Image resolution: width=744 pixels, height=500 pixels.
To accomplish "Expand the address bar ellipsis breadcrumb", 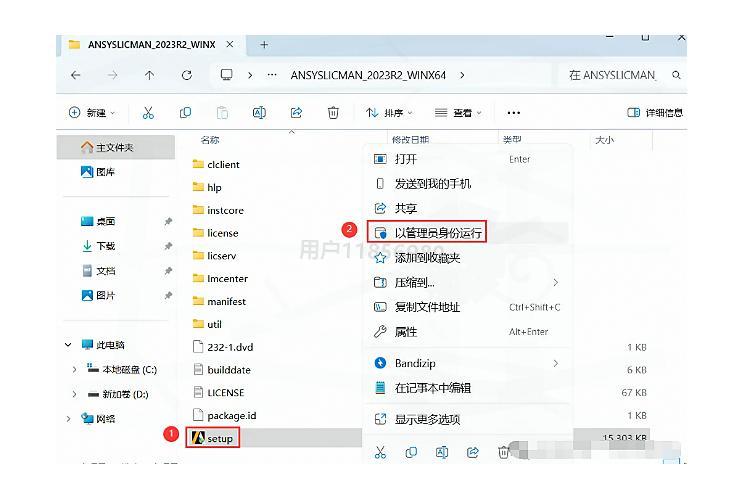I will [x=271, y=75].
